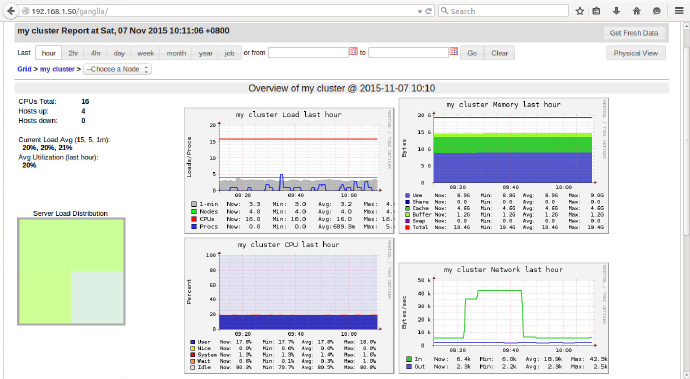Click the cluster report date title text
690x379 pixels.
[x=123, y=31]
